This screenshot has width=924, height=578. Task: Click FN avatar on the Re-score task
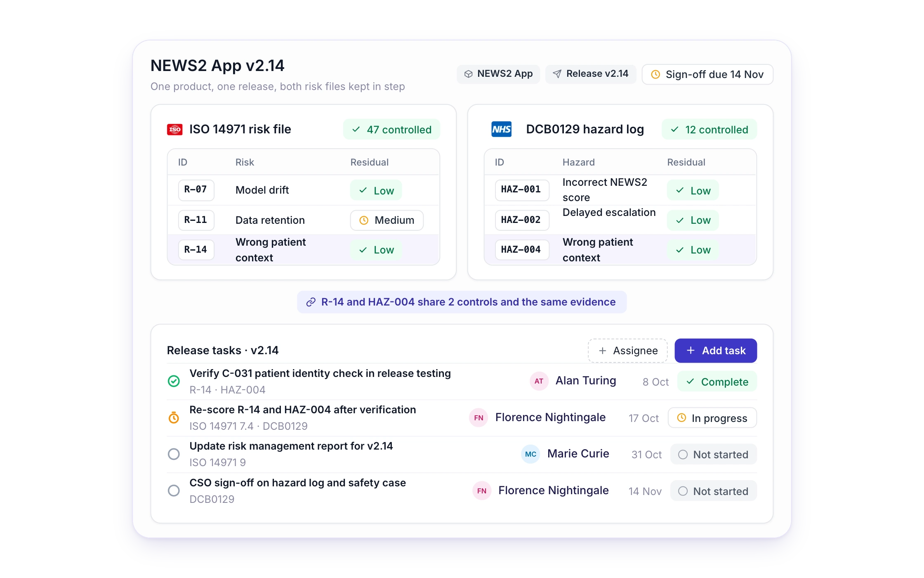[478, 418]
